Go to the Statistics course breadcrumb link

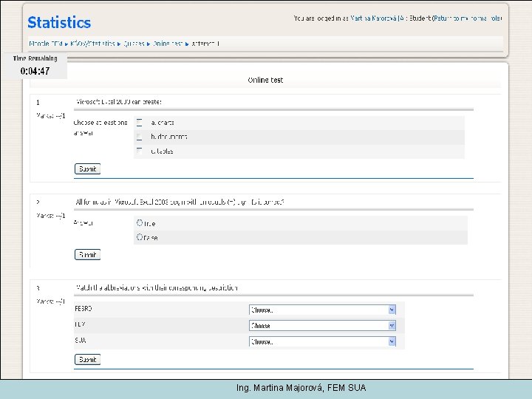click(x=92, y=44)
